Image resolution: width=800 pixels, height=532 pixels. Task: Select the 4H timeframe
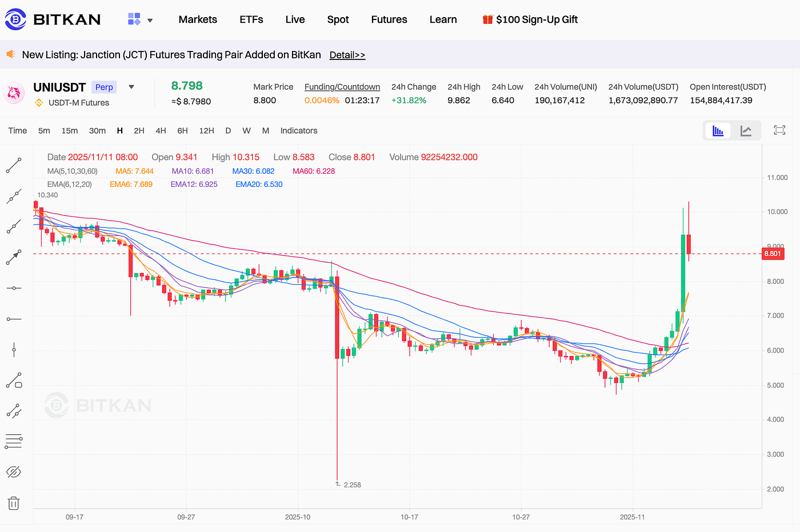click(161, 131)
